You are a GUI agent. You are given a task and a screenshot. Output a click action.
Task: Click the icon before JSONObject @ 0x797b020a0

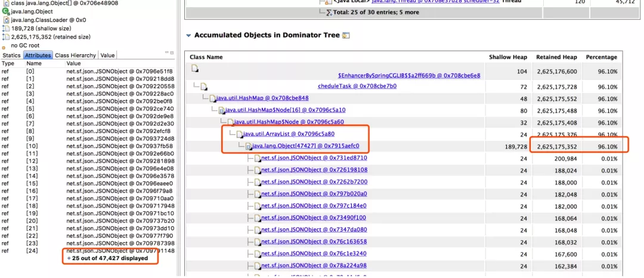[x=258, y=194]
